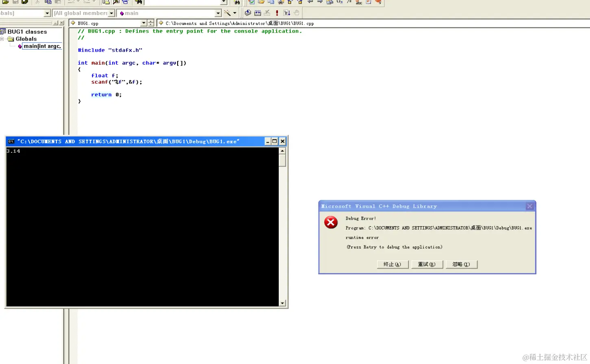Click the scanf("%f",&f); code line
The width and height of the screenshot is (590, 364).
(x=117, y=82)
